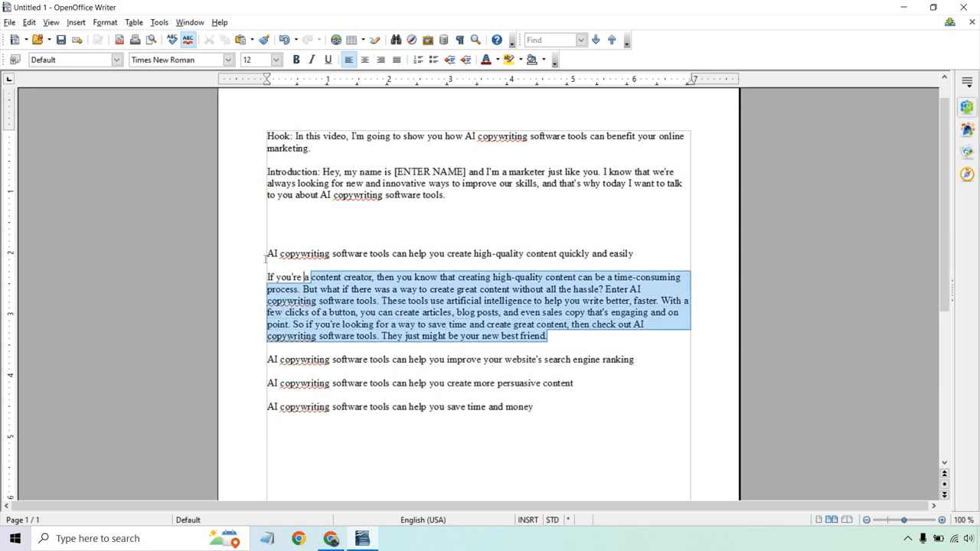This screenshot has width=980, height=551.
Task: Open Find & Replace binoculars icon
Action: [x=396, y=40]
